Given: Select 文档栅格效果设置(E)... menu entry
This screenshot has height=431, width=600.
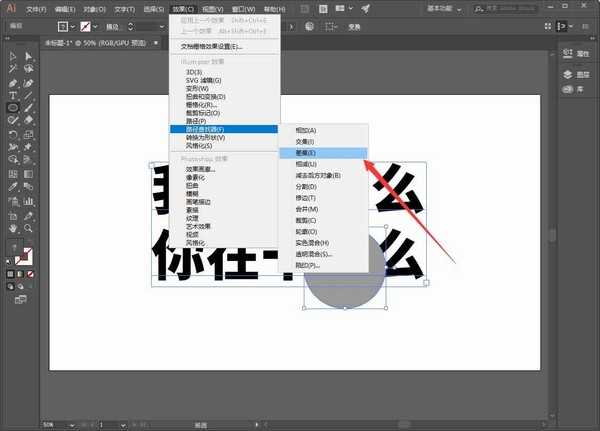Looking at the screenshot, I should (224, 47).
